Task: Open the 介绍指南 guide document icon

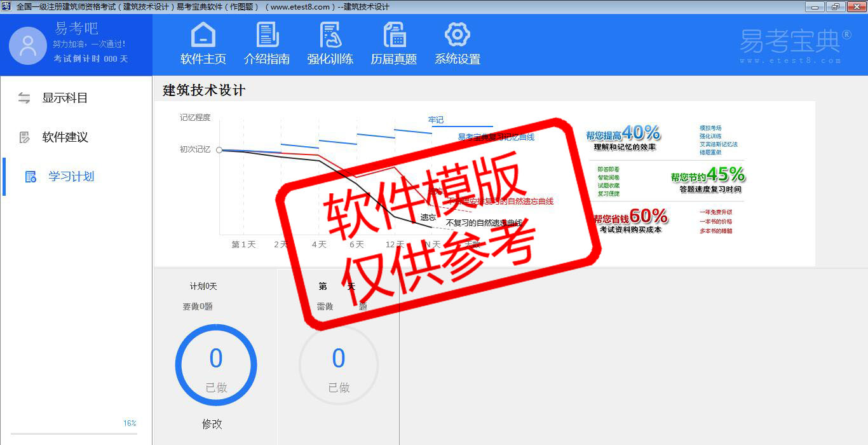Action: pyautogui.click(x=268, y=34)
